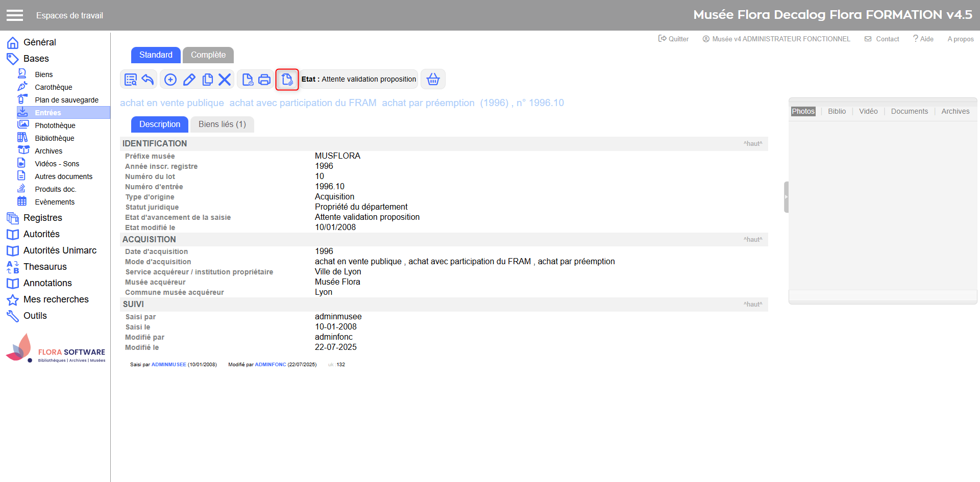Click ^haut^ link in the ACQUISITION header
The width and height of the screenshot is (980, 482).
click(x=752, y=240)
